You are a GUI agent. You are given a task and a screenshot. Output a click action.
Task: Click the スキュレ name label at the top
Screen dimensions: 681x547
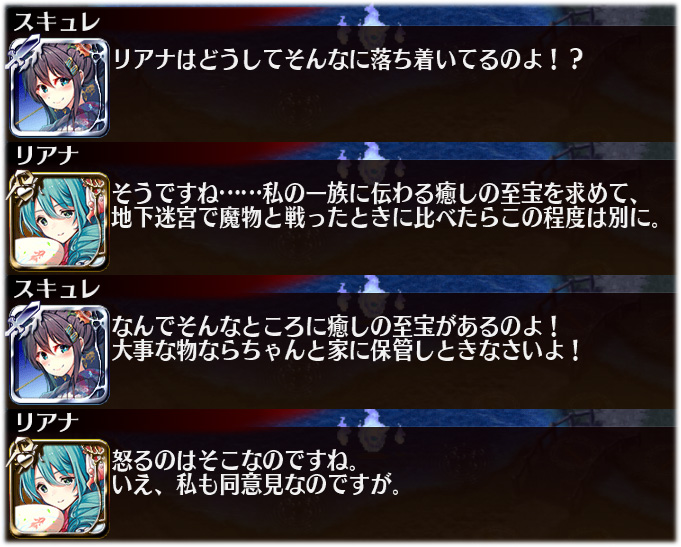57,22
